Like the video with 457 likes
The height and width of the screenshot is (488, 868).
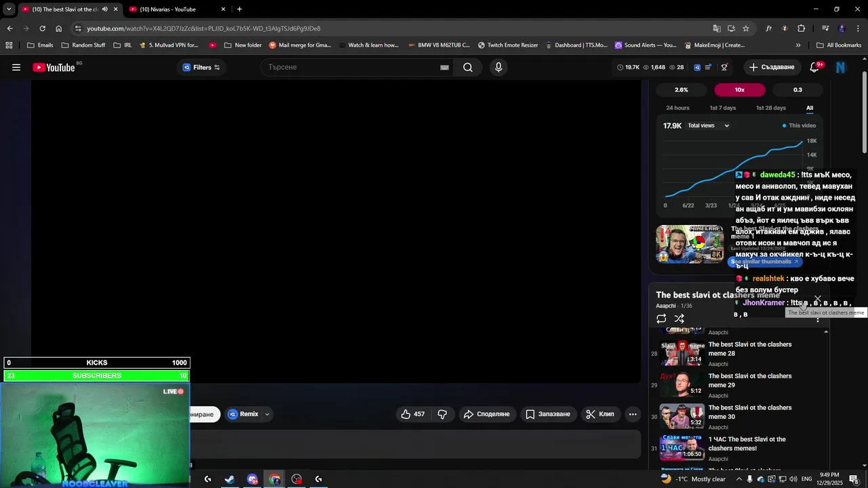pos(413,414)
